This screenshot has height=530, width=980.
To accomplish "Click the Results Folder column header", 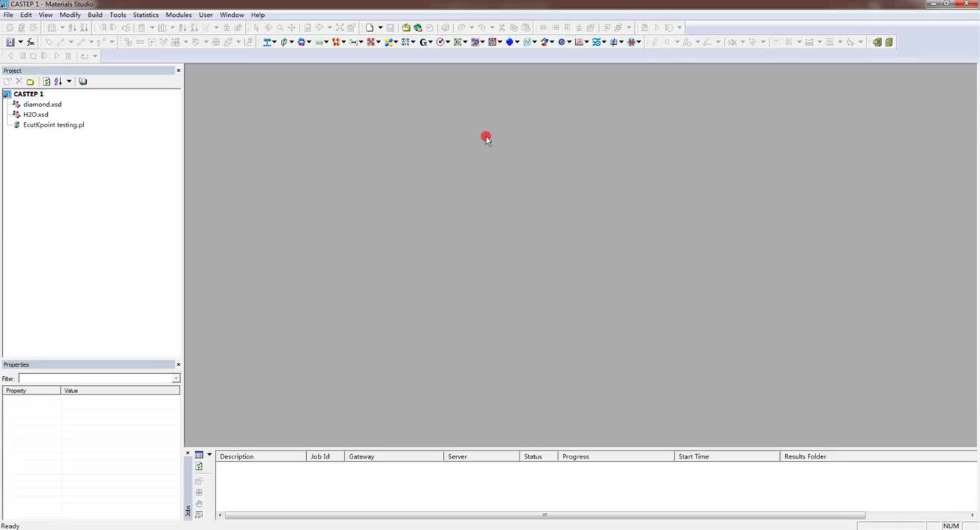I will coord(878,456).
